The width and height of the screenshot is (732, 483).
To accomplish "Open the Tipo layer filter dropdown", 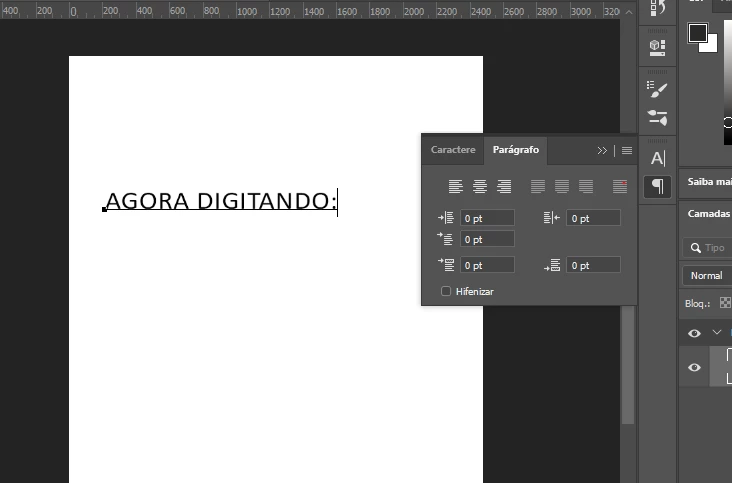I will click(x=708, y=248).
